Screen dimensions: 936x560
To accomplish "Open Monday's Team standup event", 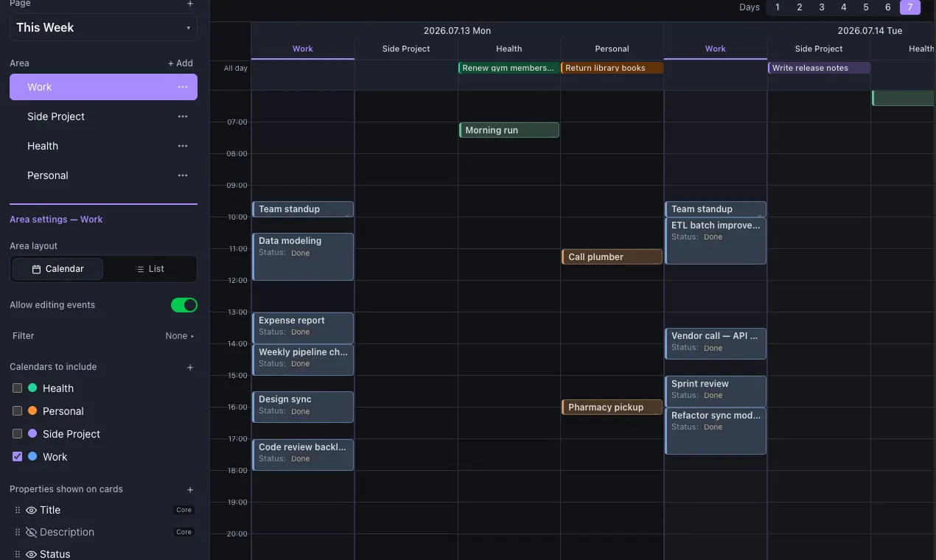I will tap(303, 209).
